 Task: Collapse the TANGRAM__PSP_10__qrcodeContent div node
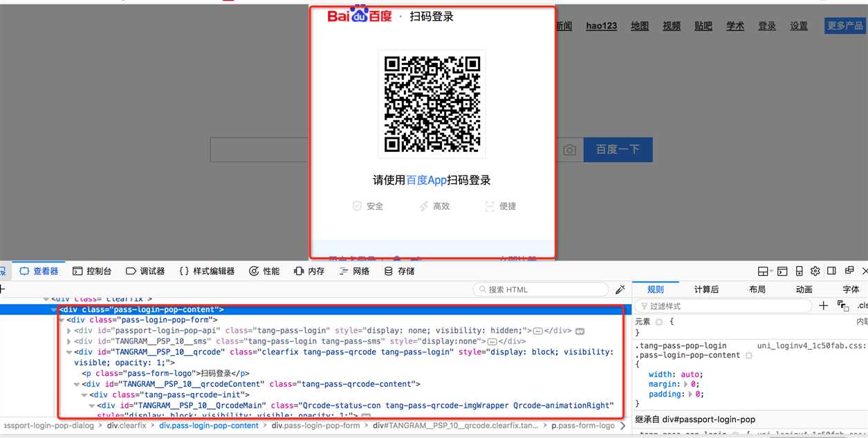click(77, 384)
